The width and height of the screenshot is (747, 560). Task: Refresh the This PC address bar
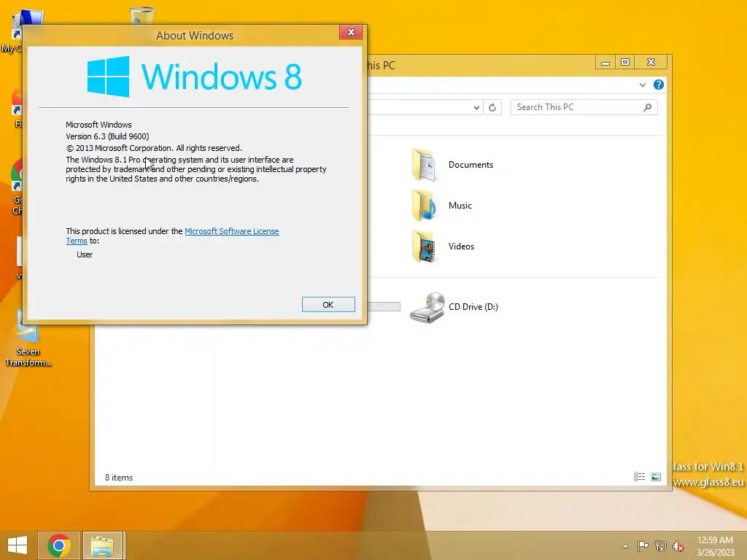pyautogui.click(x=492, y=108)
